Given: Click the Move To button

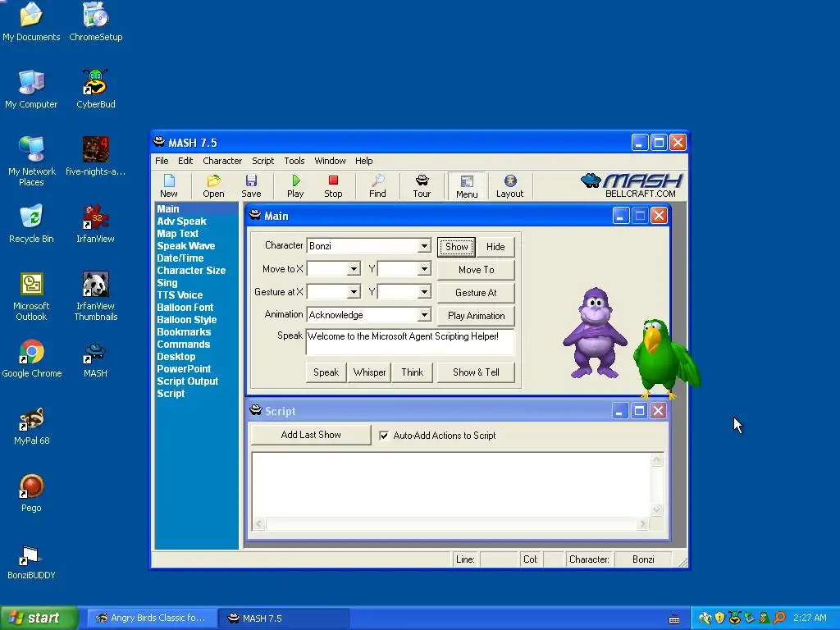Looking at the screenshot, I should pos(477,270).
